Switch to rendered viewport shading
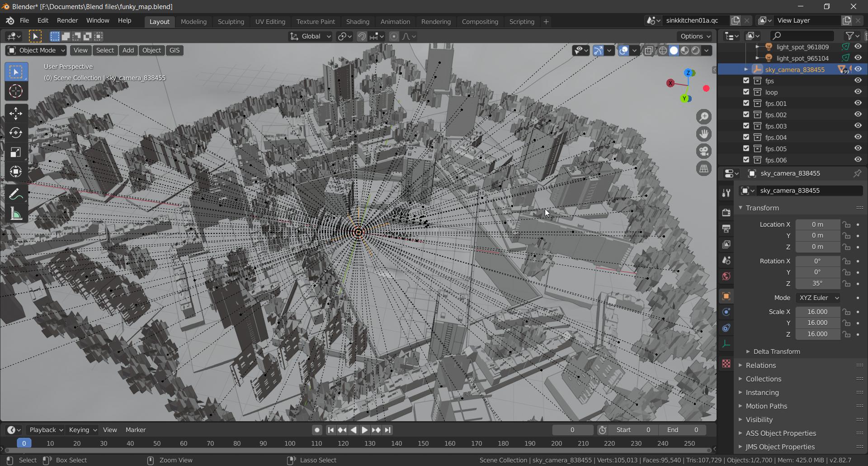868x466 pixels. [x=696, y=51]
